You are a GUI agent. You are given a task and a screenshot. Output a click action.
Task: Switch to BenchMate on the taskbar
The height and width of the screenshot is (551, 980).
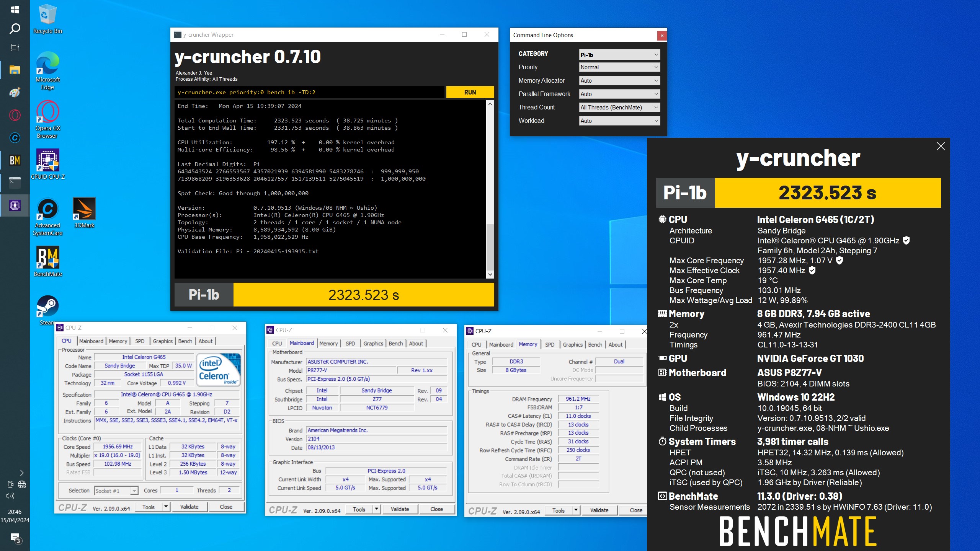tap(15, 160)
